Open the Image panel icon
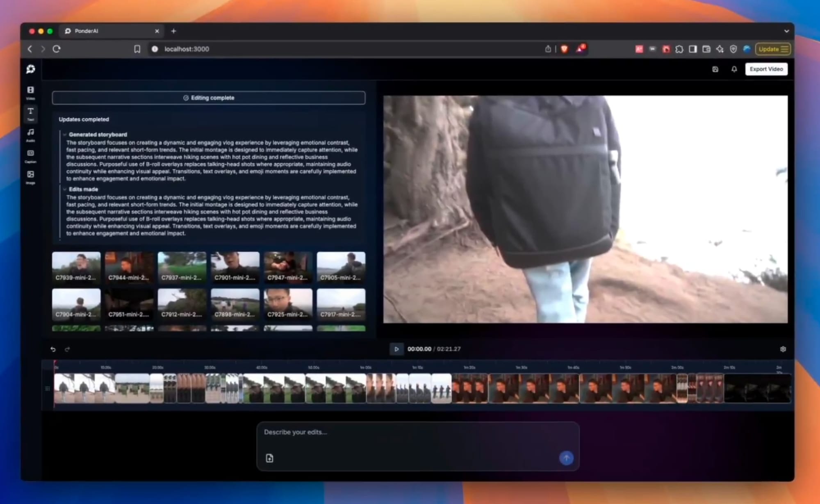820x504 pixels. point(30,176)
